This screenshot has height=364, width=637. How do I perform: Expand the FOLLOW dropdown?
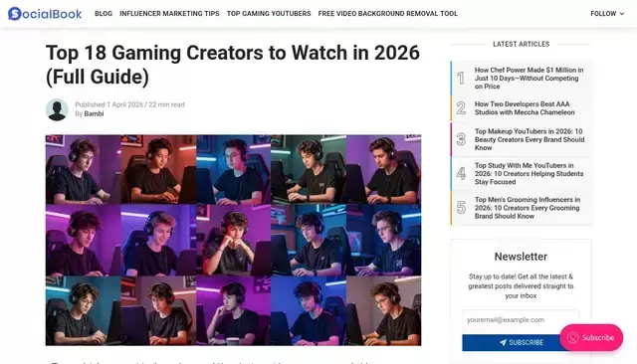607,13
